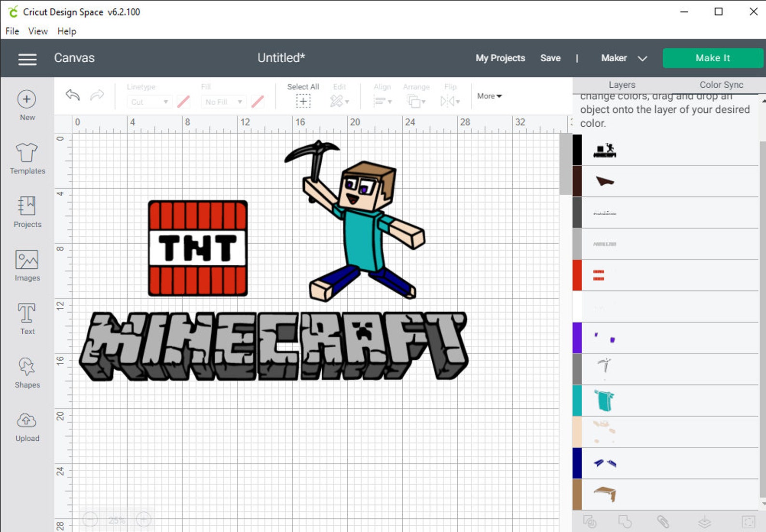
Task: Open the Linetype Cut dropdown
Action: click(x=150, y=102)
